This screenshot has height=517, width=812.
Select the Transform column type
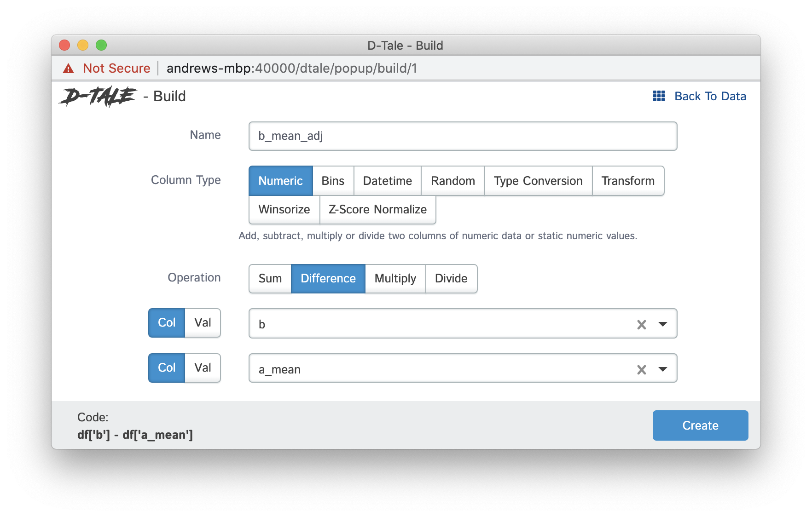click(x=628, y=181)
